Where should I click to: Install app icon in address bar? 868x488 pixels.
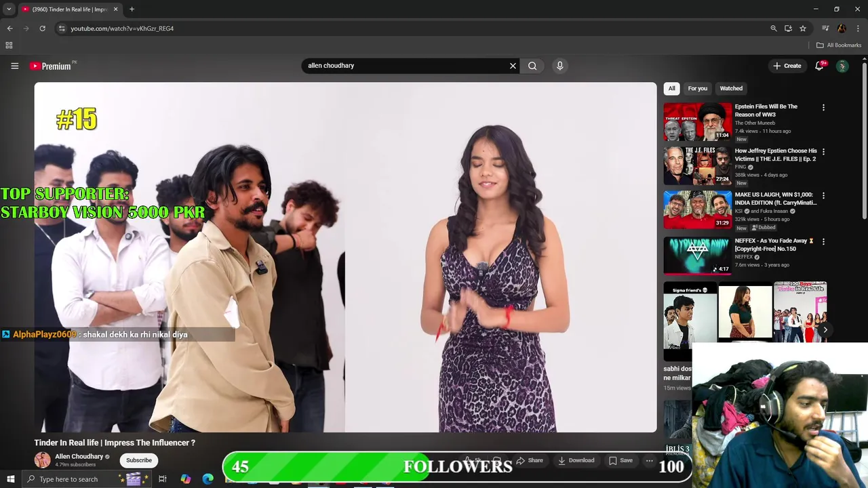(788, 28)
